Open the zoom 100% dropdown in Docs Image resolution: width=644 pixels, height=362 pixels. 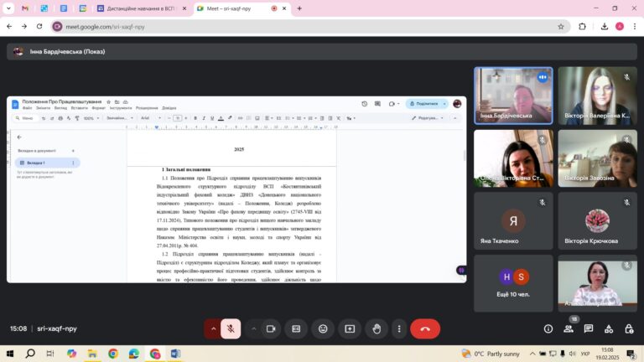pos(91,118)
